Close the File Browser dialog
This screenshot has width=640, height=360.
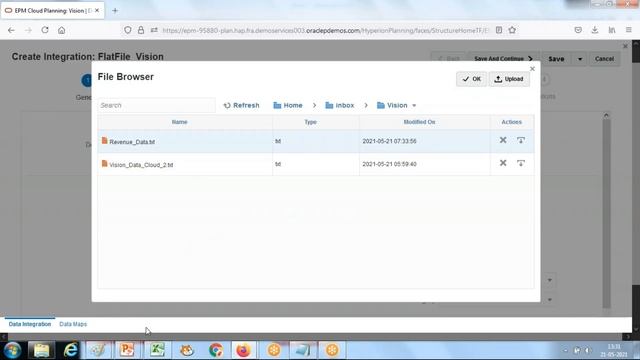(x=532, y=69)
